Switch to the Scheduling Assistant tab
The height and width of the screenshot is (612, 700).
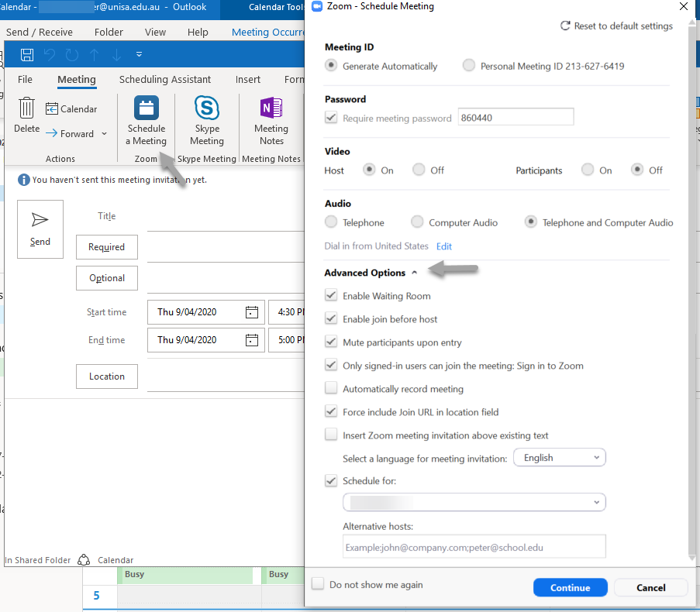point(165,79)
